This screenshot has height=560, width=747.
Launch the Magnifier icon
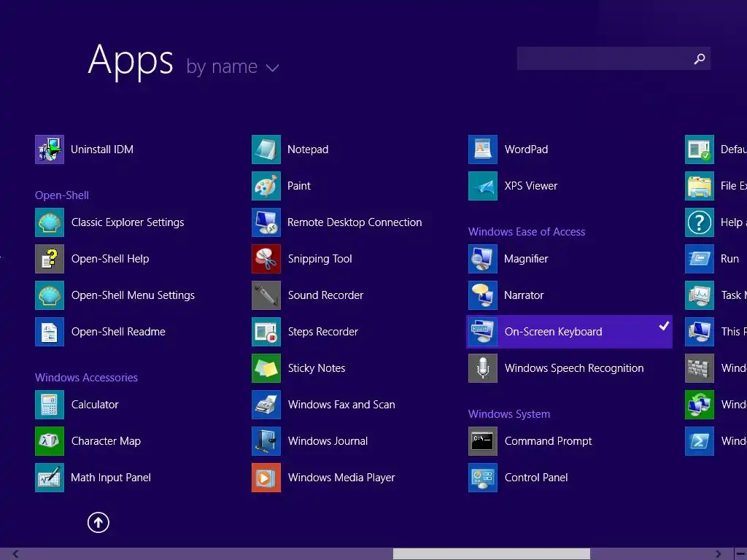point(483,259)
